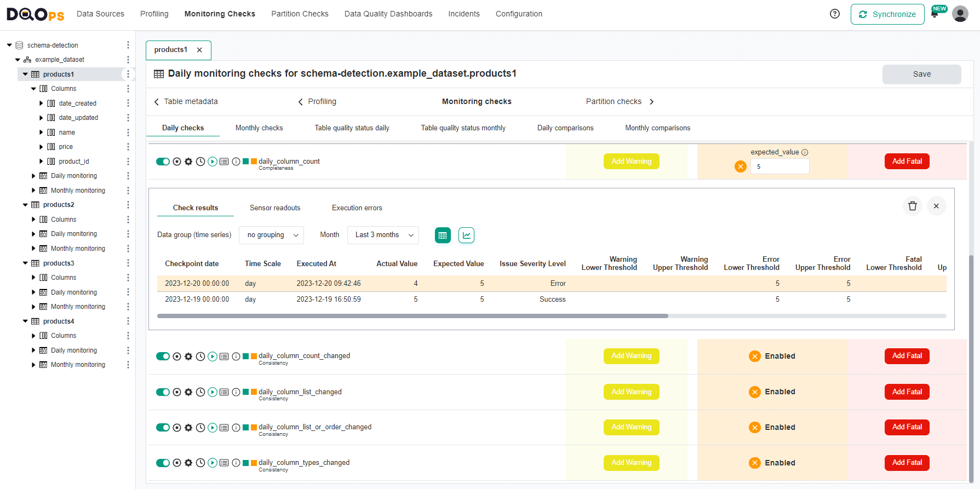Image resolution: width=980 pixels, height=489 pixels.
Task: Open schedule clock for daily_column_list_changed
Action: [x=200, y=392]
